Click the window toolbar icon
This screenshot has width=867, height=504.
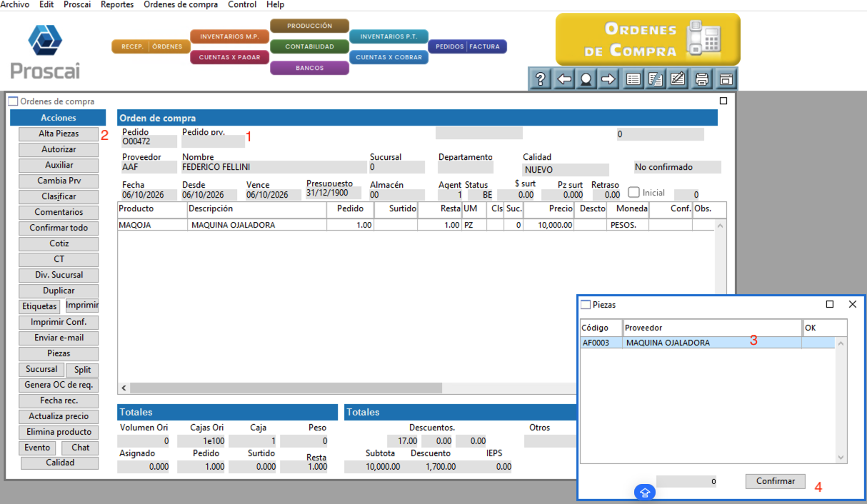[726, 79]
